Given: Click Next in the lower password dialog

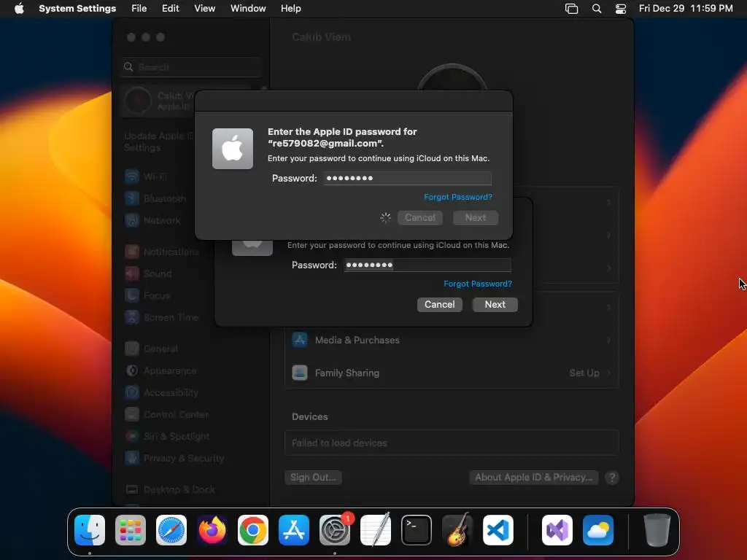Looking at the screenshot, I should 495,304.
